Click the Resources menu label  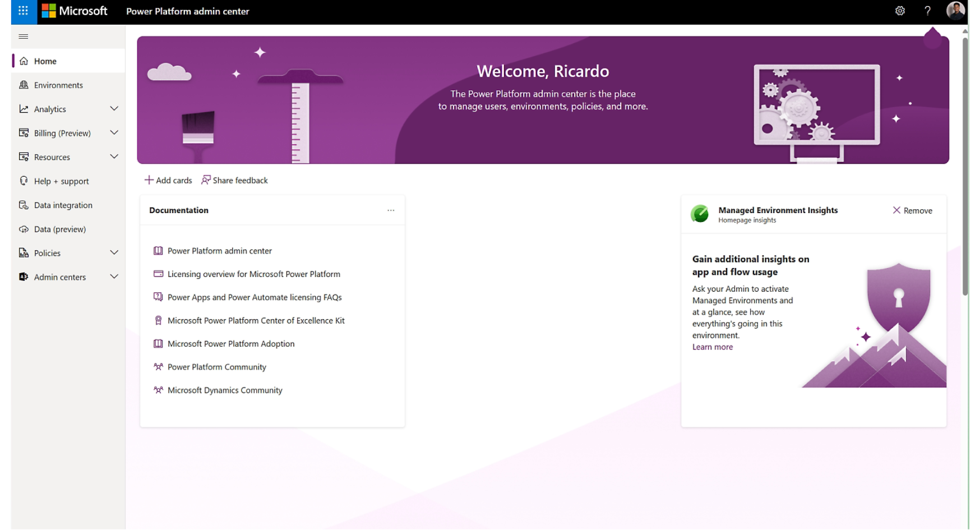pos(52,158)
